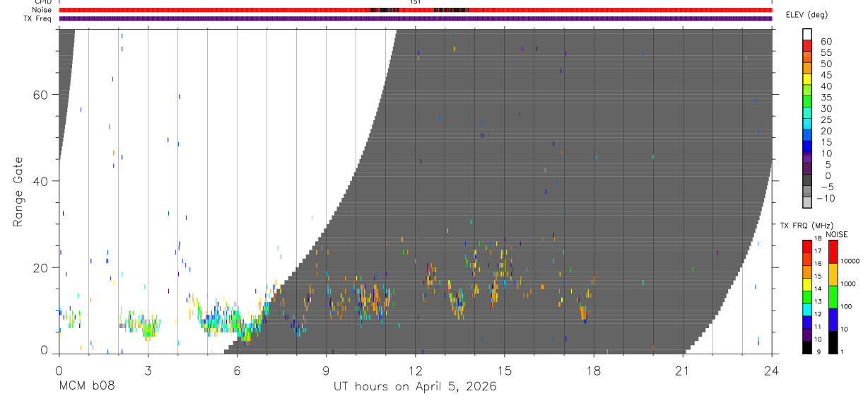Click the 21 tick on the UT hours axis
Image resolution: width=868 pixels, height=401 pixels.
(682, 370)
